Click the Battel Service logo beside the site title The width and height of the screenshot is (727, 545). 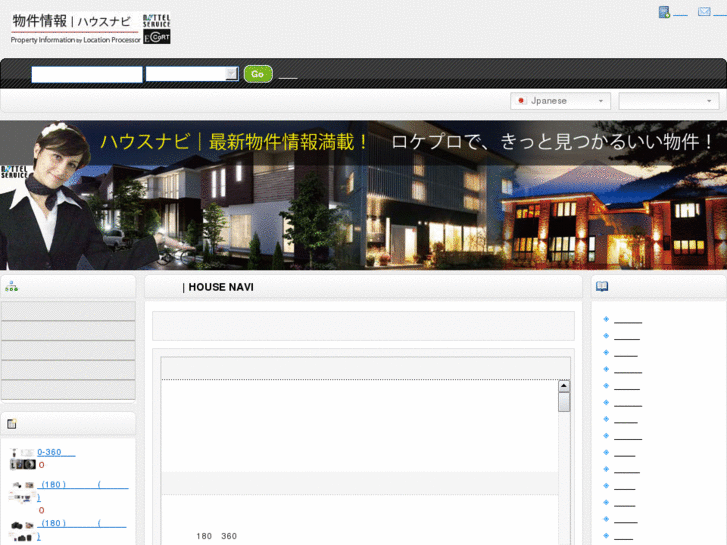(x=157, y=20)
